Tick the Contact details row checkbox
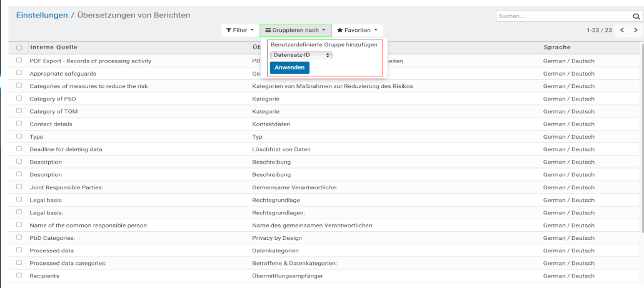The image size is (644, 288). [x=19, y=124]
